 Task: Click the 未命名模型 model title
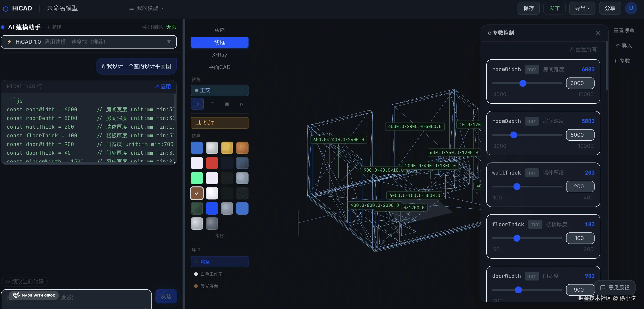click(62, 8)
